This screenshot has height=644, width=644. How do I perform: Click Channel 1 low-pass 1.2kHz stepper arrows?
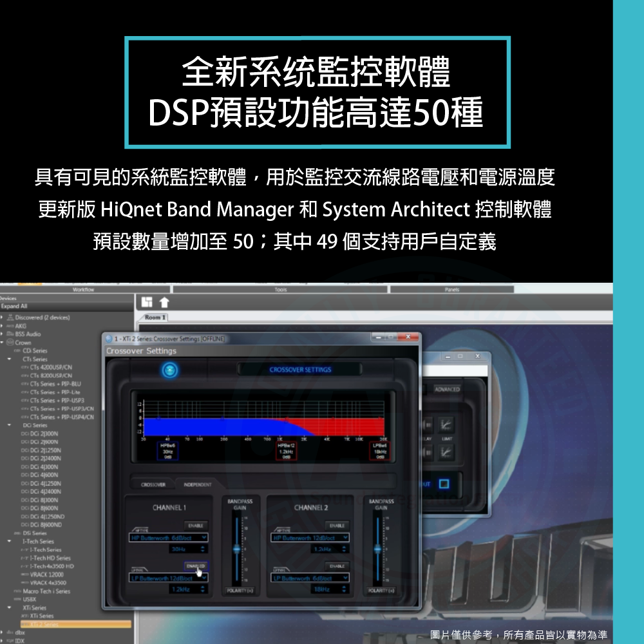point(202,589)
